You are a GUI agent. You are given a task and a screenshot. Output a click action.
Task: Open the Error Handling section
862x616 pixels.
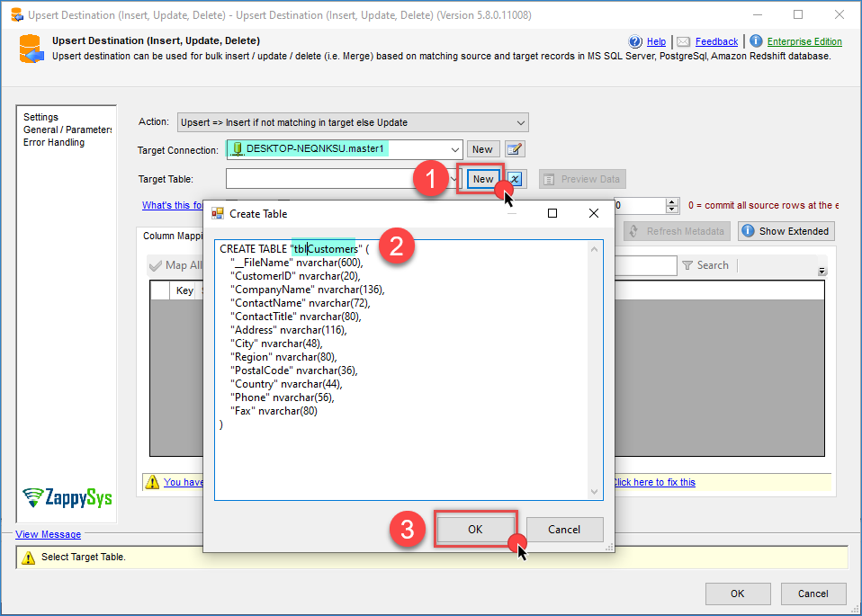[x=54, y=142]
